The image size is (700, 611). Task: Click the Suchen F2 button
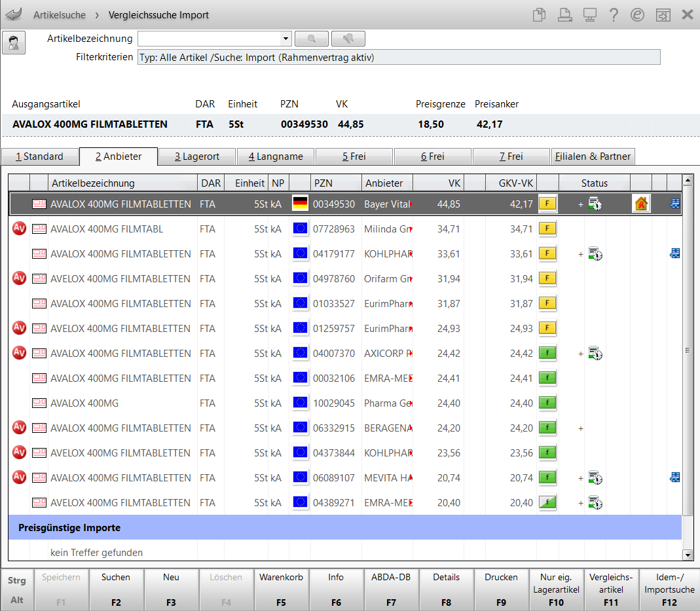[x=116, y=589]
